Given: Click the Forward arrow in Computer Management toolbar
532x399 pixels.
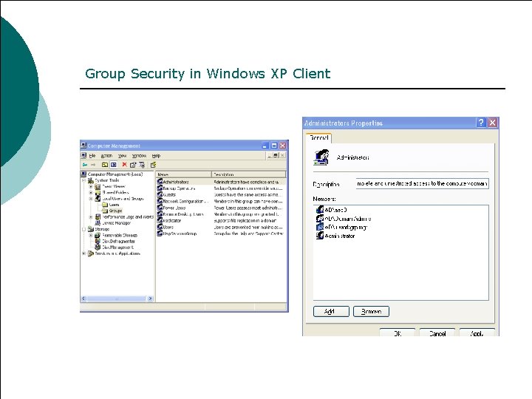Looking at the screenshot, I should (x=93, y=165).
